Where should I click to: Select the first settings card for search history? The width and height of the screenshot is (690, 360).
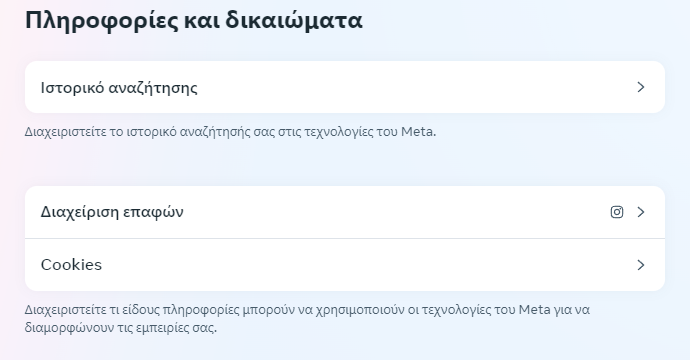345,87
